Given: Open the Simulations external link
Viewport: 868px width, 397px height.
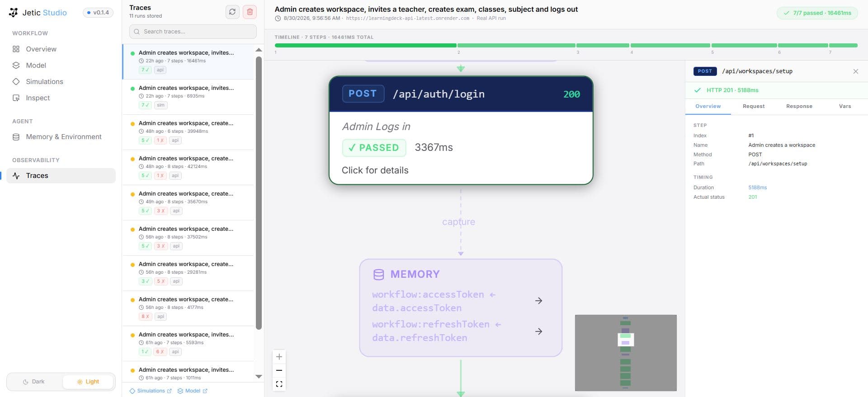Looking at the screenshot, I should tap(151, 391).
